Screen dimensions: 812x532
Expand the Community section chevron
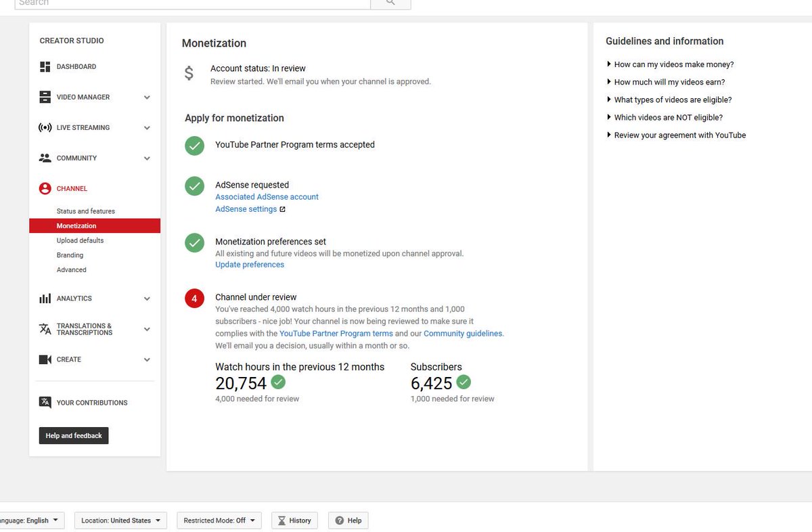coord(147,158)
